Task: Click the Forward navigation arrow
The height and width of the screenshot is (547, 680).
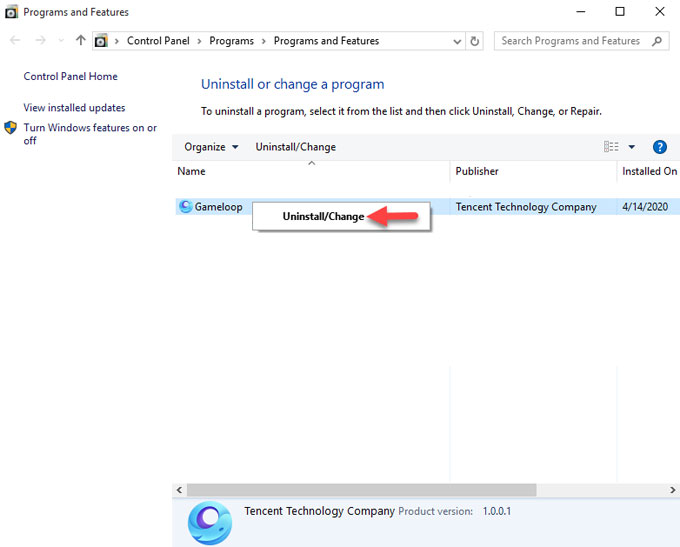Action: tap(40, 41)
